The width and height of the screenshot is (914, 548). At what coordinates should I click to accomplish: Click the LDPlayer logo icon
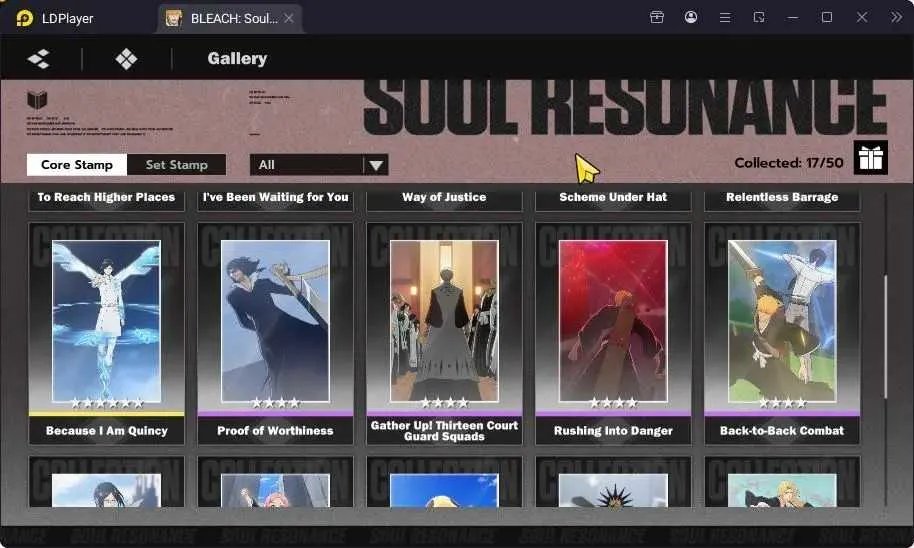point(24,19)
